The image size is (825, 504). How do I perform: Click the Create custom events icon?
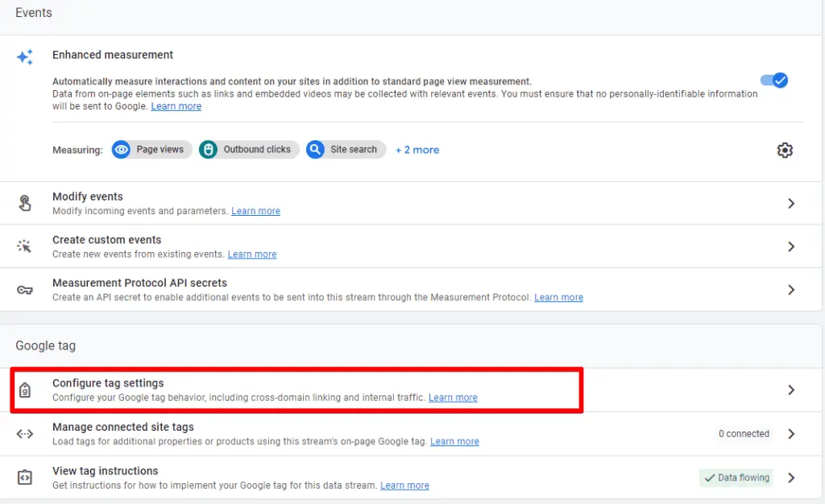point(25,246)
